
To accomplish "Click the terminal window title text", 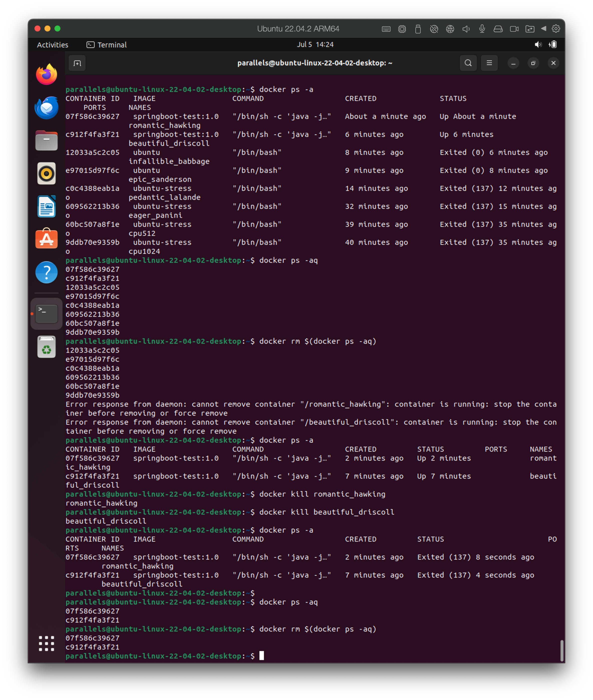I will point(315,63).
